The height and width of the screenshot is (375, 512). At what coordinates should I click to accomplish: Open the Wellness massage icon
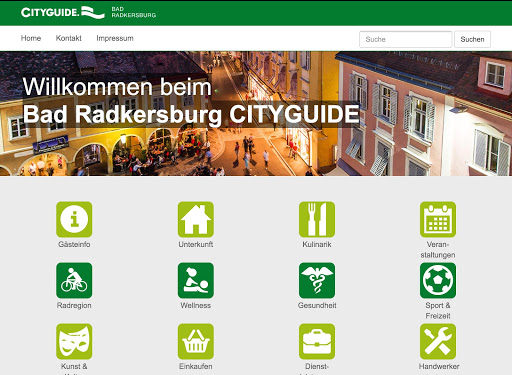[x=196, y=280]
